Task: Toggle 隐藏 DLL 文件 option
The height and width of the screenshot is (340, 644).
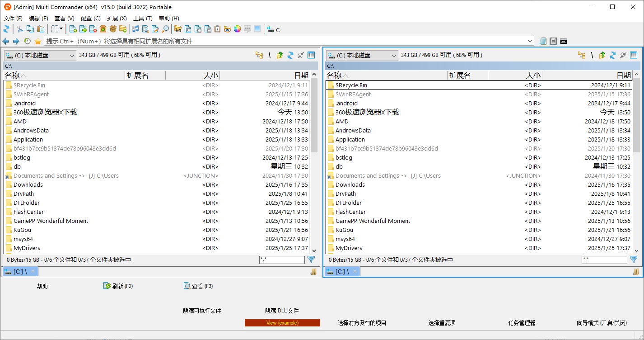Action: click(282, 311)
